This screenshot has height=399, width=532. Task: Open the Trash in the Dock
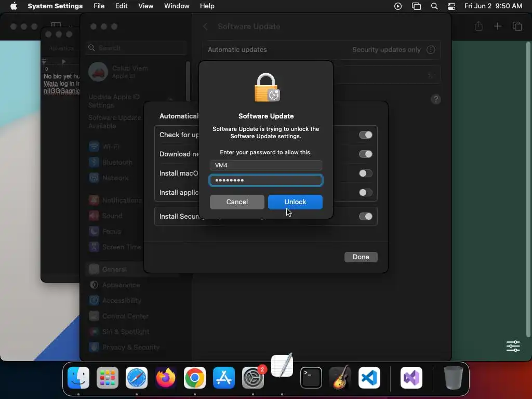tap(454, 378)
